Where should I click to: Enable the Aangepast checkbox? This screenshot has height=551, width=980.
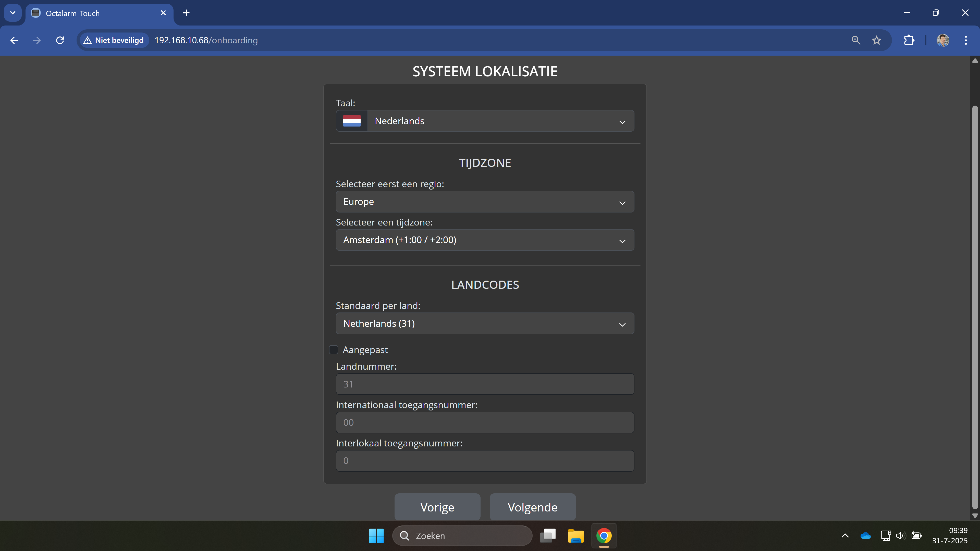pos(333,349)
